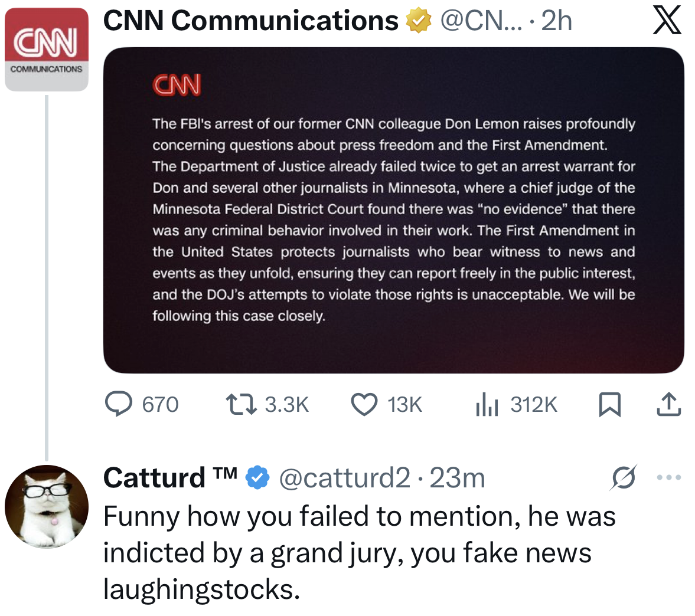Click the 23m timestamp on reply
This screenshot has width=695, height=616.
(457, 477)
